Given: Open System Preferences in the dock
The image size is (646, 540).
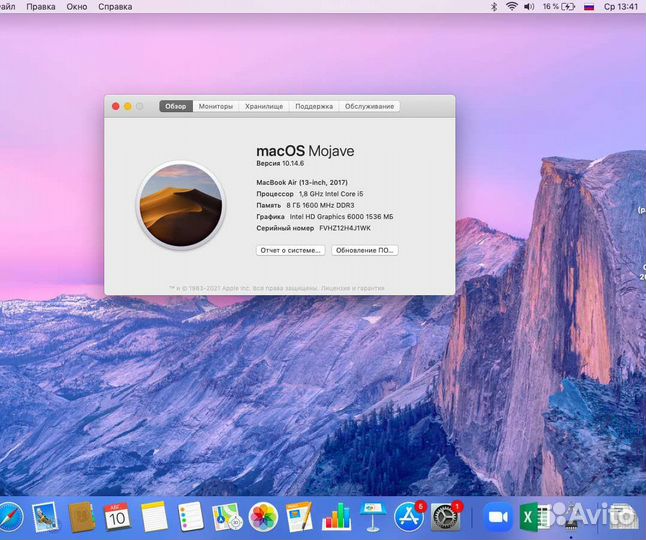Looking at the screenshot, I should (446, 516).
